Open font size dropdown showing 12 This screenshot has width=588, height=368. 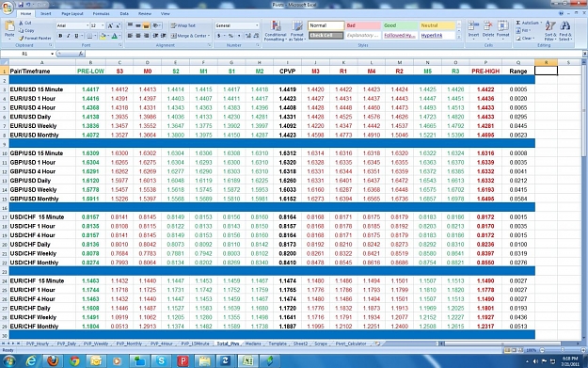tap(103, 25)
